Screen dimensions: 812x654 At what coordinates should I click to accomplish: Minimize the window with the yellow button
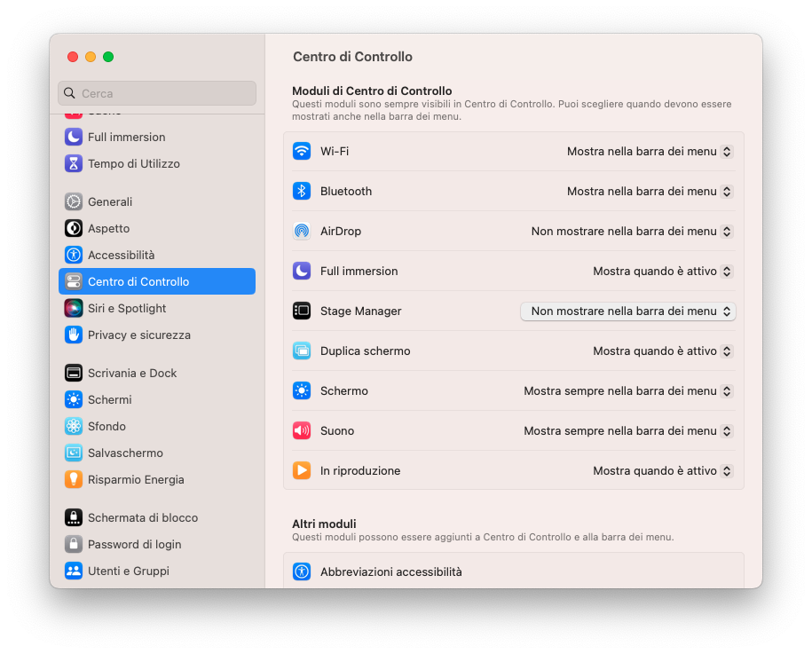pos(91,57)
